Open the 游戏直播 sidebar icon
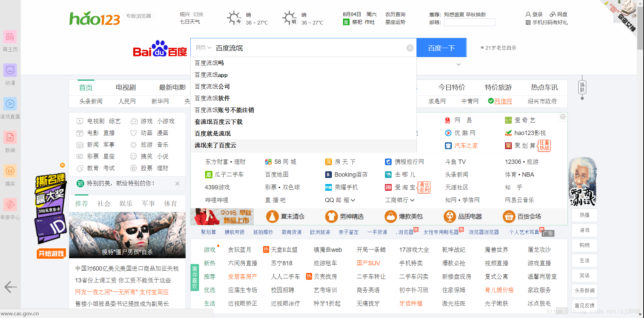 tap(10, 104)
